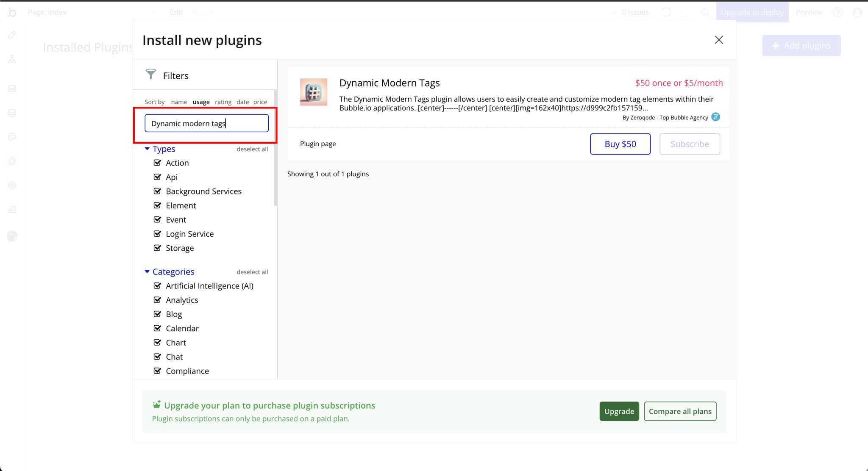Viewport: 868px width, 471px height.
Task: Select the dynamic modern tags search field
Action: [x=206, y=123]
